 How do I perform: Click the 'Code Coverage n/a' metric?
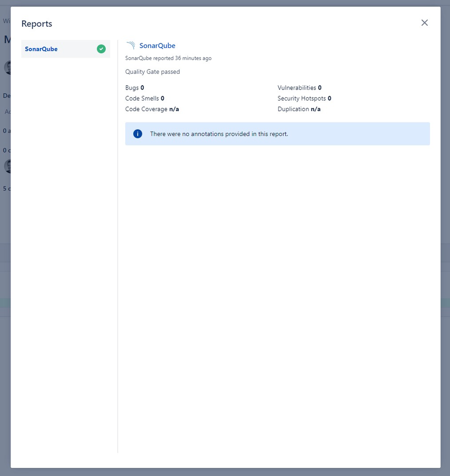(152, 109)
